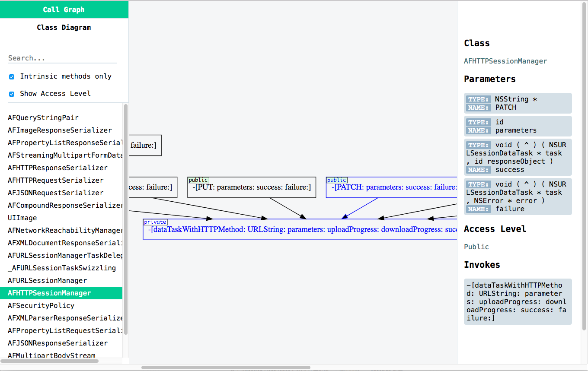Click the failure block parameter box

[518, 197]
